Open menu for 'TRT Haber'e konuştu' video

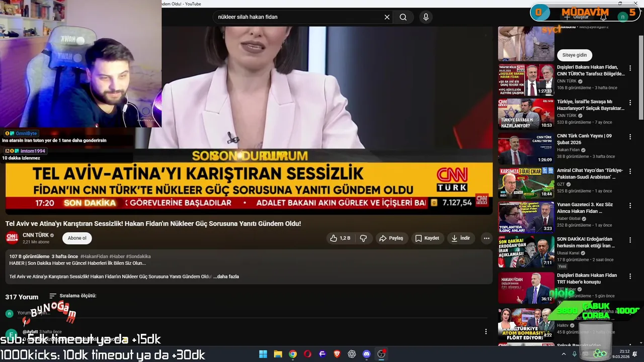coord(630,276)
